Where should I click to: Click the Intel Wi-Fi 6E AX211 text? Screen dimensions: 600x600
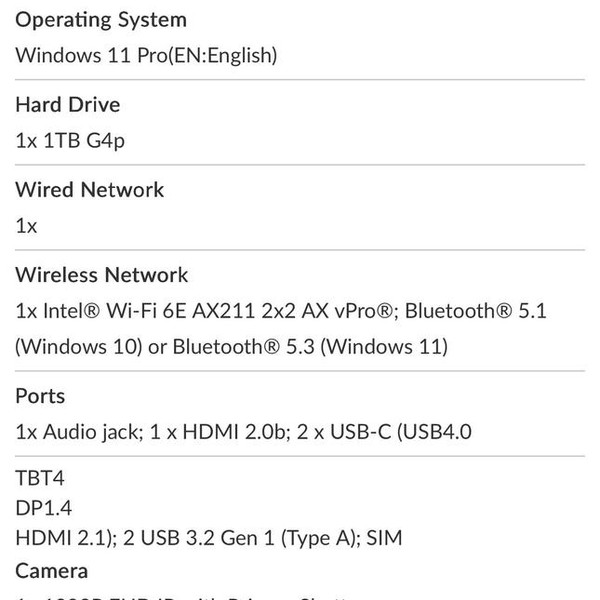(x=150, y=311)
